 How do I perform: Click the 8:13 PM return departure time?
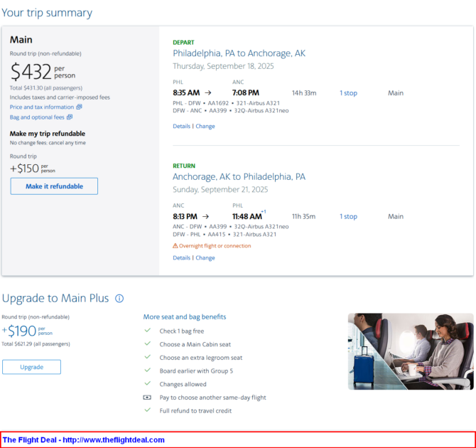[x=185, y=216]
